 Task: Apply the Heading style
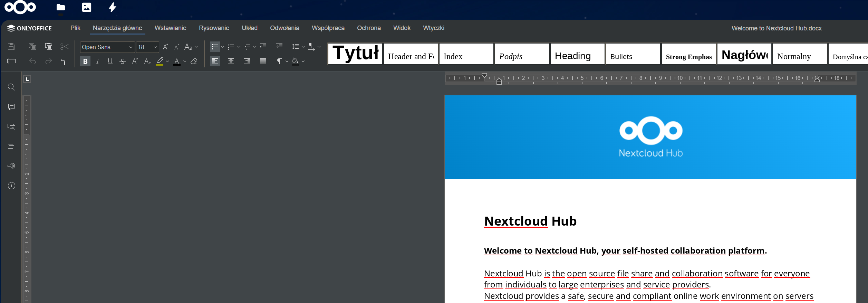point(578,54)
